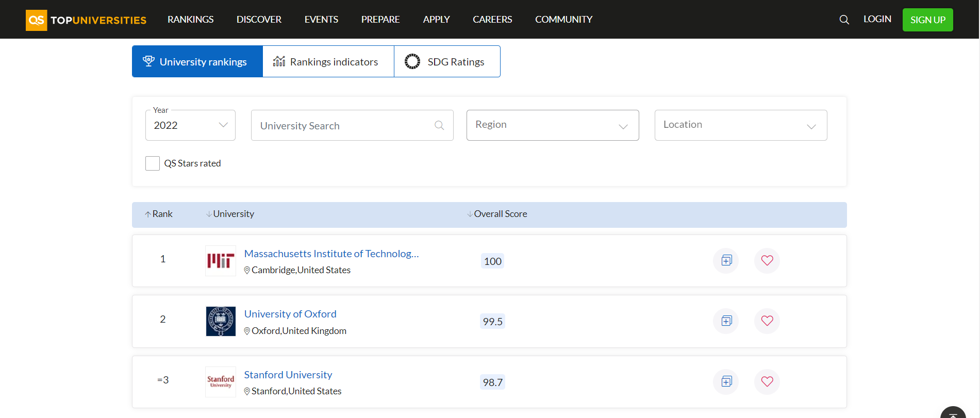The width and height of the screenshot is (980, 418).
Task: Open the Stanford University link
Action: coord(288,375)
